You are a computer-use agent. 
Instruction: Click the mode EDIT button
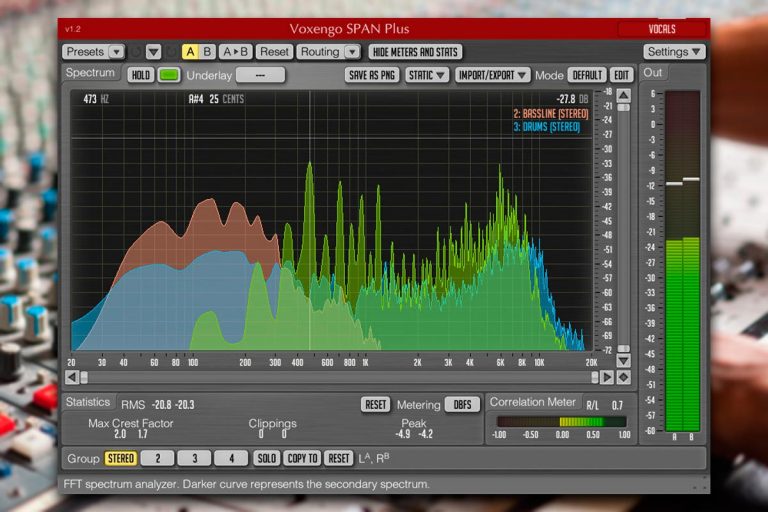click(x=621, y=75)
